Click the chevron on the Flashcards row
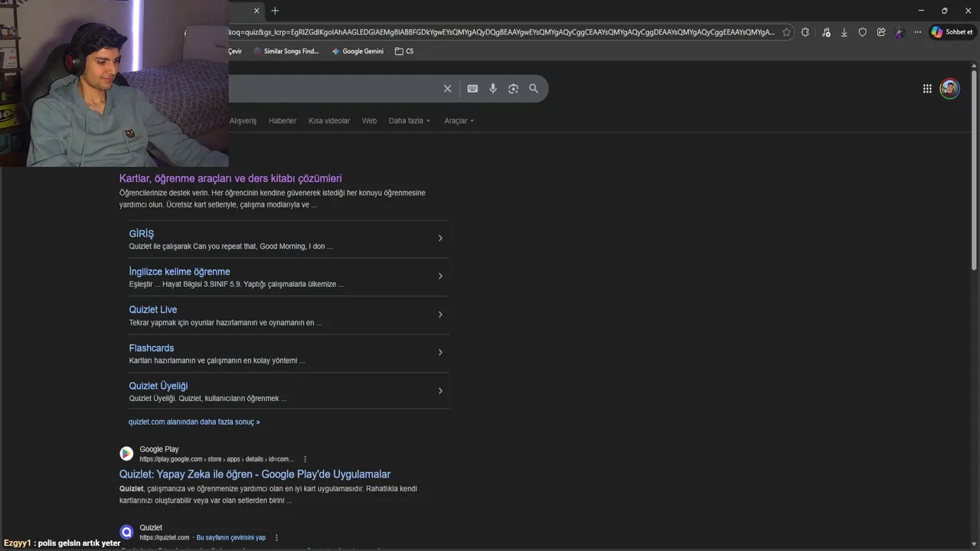This screenshot has width=980, height=551. (440, 353)
